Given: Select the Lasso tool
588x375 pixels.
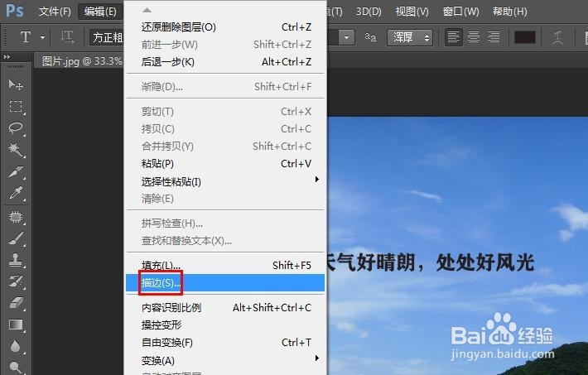Looking at the screenshot, I should pos(16,128).
